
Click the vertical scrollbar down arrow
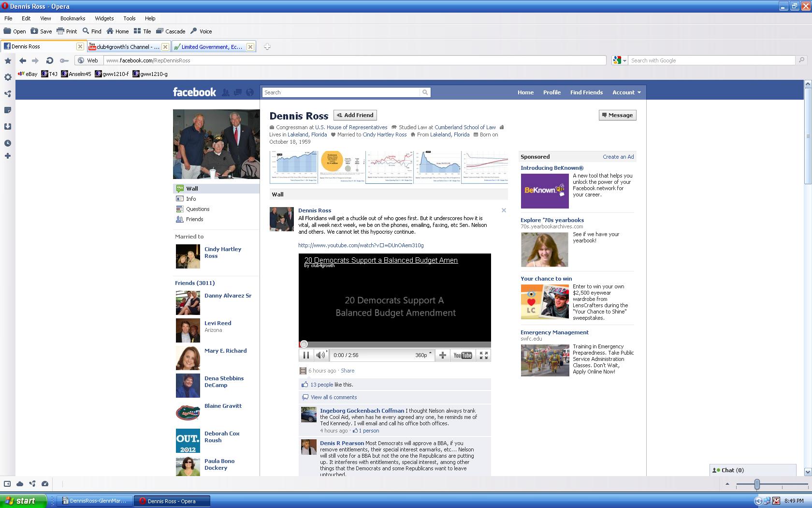pos(808,472)
